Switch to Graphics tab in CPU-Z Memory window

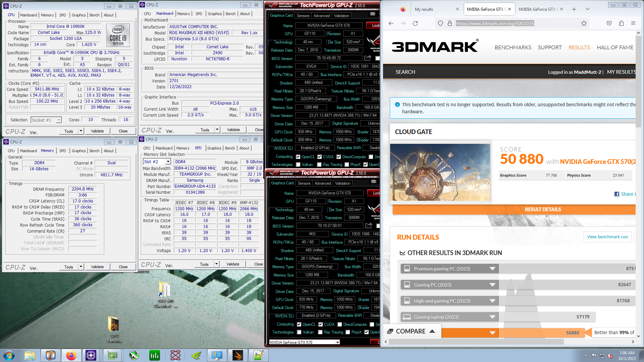pos(79,151)
